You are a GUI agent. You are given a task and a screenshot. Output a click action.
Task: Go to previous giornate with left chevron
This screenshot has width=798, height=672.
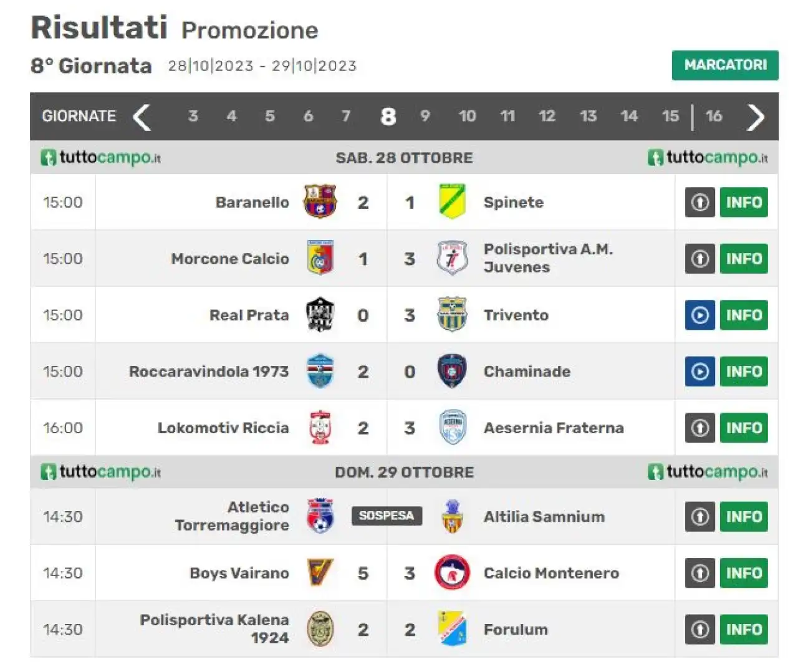click(x=142, y=117)
